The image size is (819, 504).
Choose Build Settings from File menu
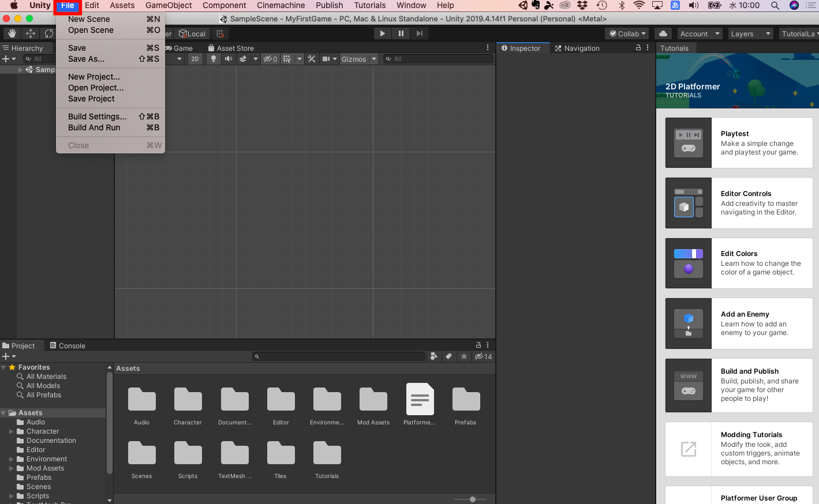point(96,116)
